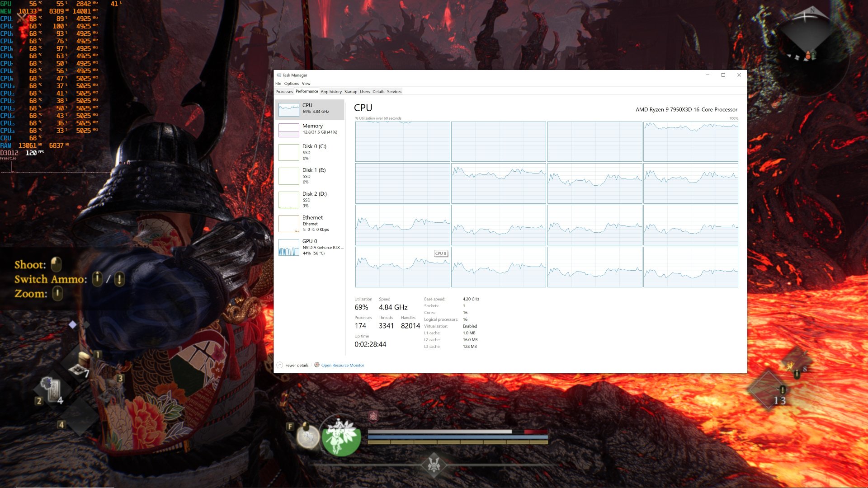868x488 pixels.
Task: Click the Task Manager title bar icon
Action: [279, 75]
